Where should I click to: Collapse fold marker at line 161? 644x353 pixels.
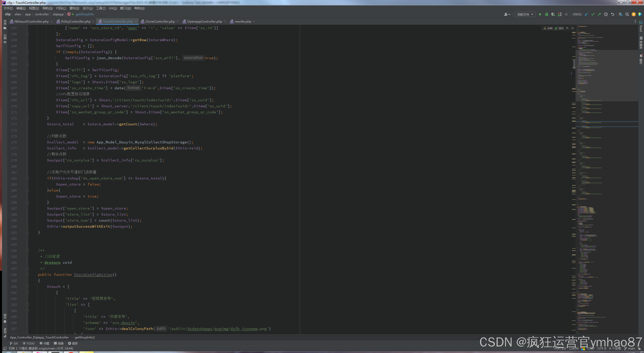point(27,52)
